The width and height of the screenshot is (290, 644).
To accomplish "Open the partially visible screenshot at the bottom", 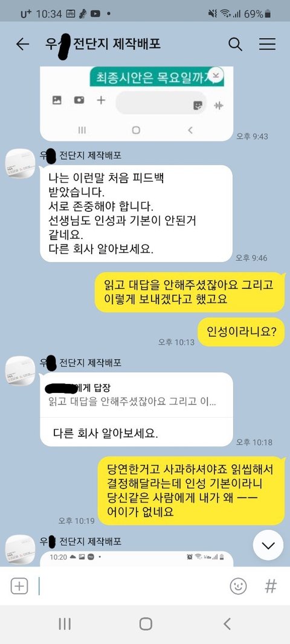I will tap(137, 559).
